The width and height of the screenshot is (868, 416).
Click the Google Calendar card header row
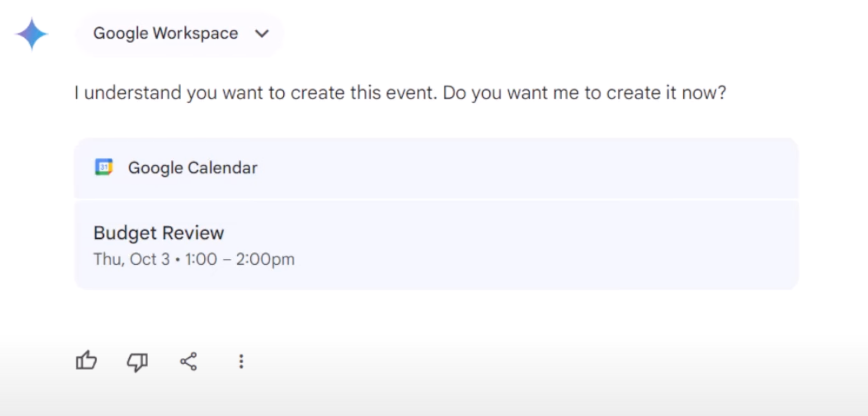pos(436,168)
